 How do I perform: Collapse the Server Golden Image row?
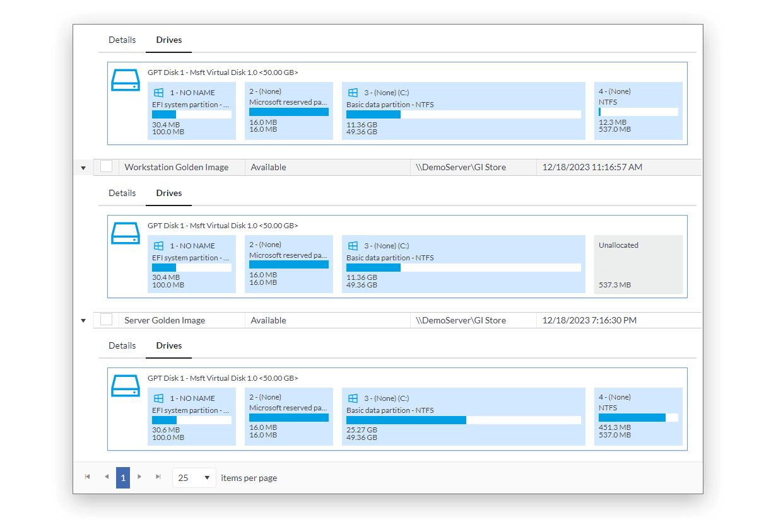click(83, 321)
